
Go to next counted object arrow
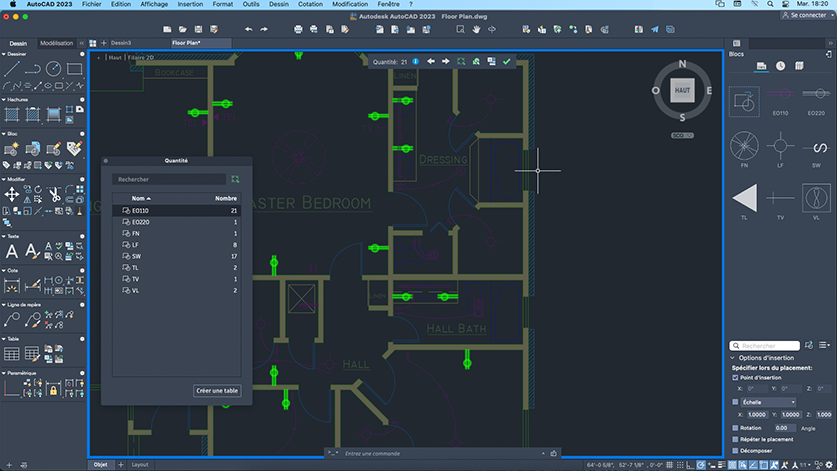click(446, 62)
